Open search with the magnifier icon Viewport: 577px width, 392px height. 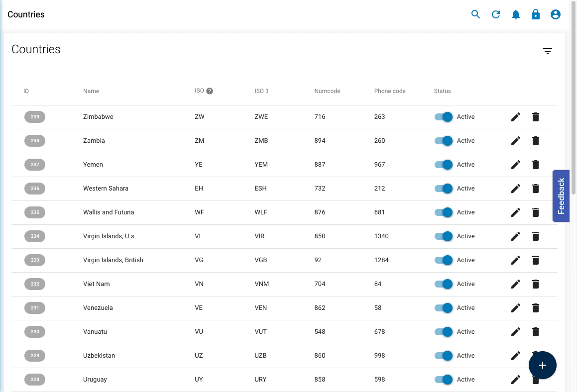[x=475, y=14]
